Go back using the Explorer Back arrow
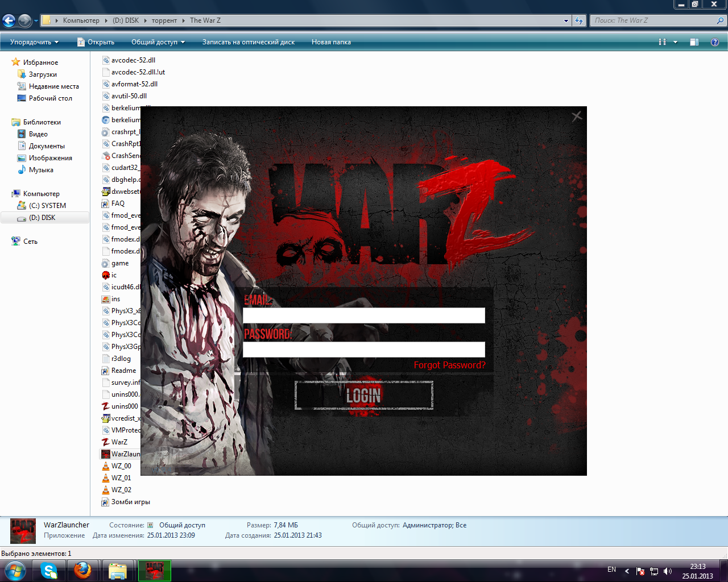This screenshot has width=728, height=582. tap(9, 21)
